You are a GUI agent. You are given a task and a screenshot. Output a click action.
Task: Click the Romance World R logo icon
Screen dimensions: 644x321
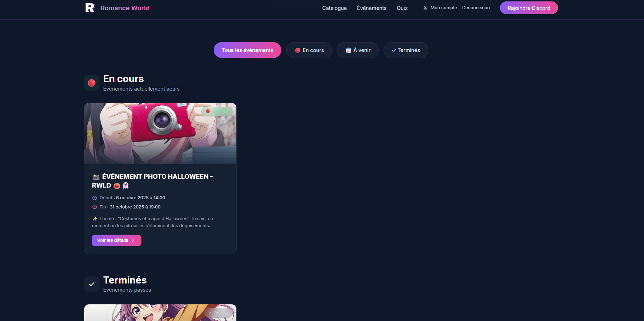[90, 8]
